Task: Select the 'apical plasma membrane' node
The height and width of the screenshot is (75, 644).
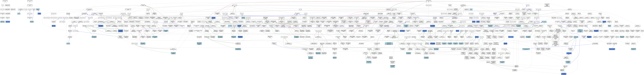Action: coord(32,22)
